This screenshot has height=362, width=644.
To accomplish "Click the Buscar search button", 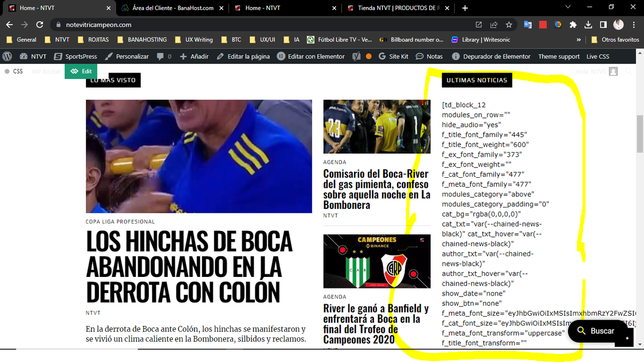I will point(597,331).
